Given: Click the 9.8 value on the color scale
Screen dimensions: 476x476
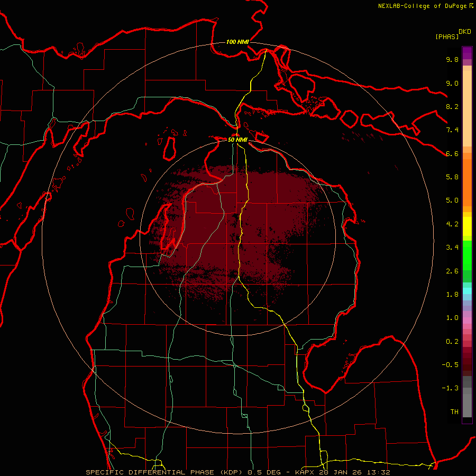Looking at the screenshot, I should pyautogui.click(x=452, y=59).
